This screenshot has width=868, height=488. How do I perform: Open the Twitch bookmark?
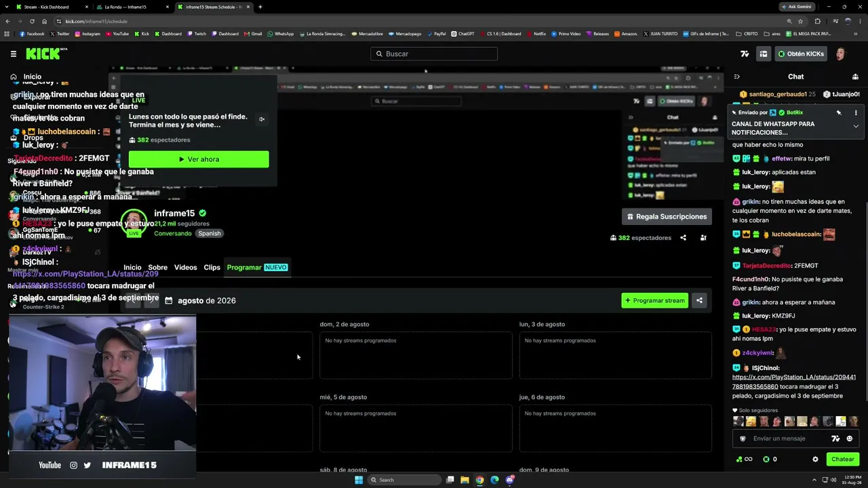[x=197, y=34]
